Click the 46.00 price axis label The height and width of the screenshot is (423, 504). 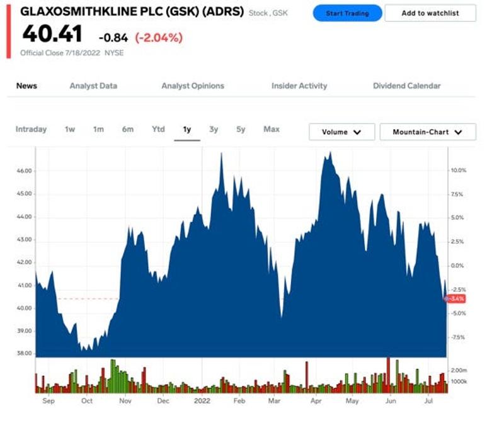(25, 171)
